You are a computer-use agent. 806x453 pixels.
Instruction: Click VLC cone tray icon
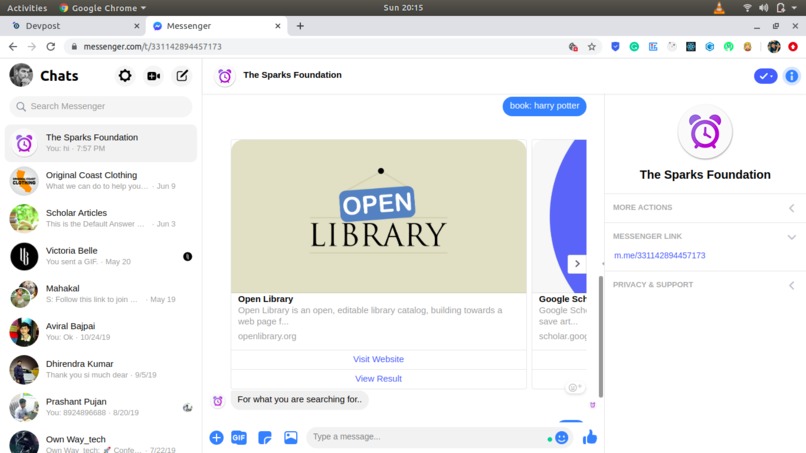coord(719,8)
